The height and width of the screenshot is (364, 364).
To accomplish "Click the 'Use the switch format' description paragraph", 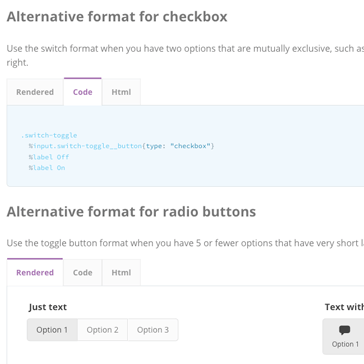I will pyautogui.click(x=185, y=56).
